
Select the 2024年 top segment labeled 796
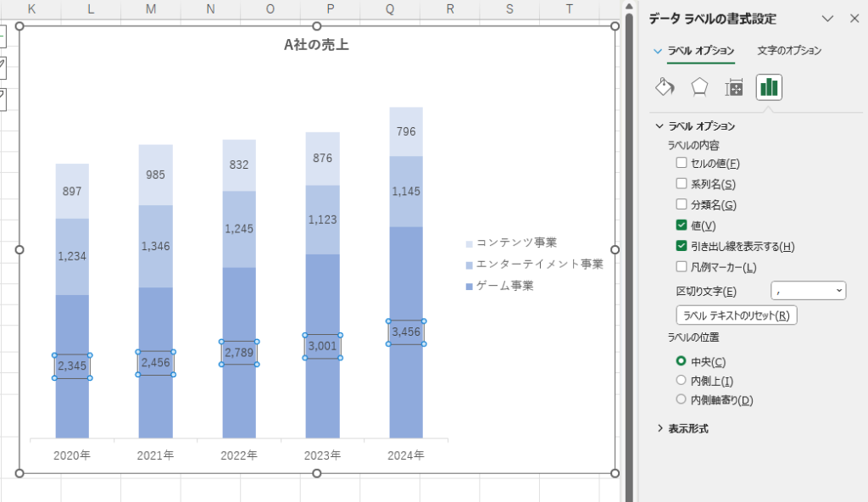point(406,131)
